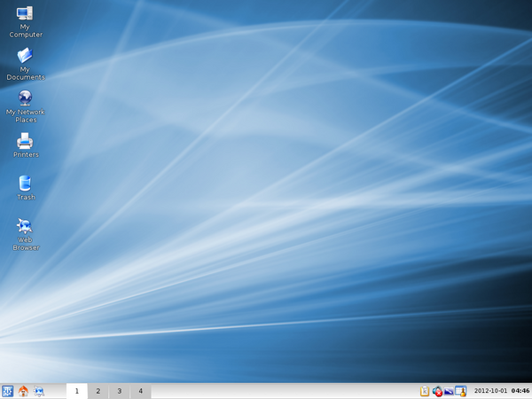532x399 pixels.
Task: Switch to virtual desktop 1
Action: pyautogui.click(x=77, y=391)
